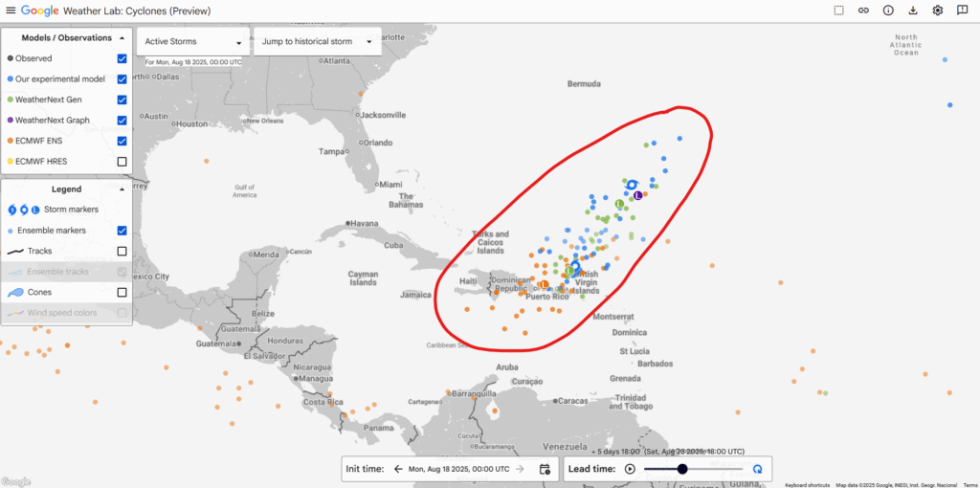Disable the Ensemble markers checkbox
The image size is (980, 488).
pos(122,230)
